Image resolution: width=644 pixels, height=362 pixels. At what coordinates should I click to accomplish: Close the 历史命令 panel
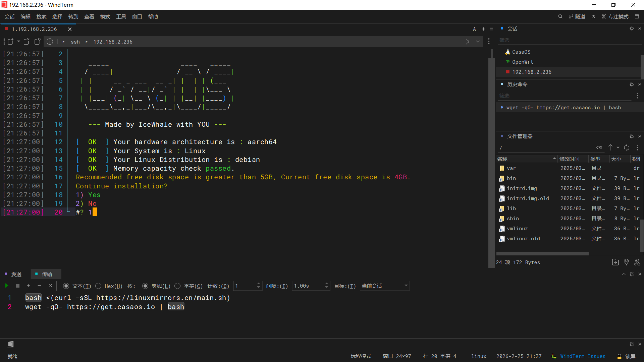pos(640,84)
